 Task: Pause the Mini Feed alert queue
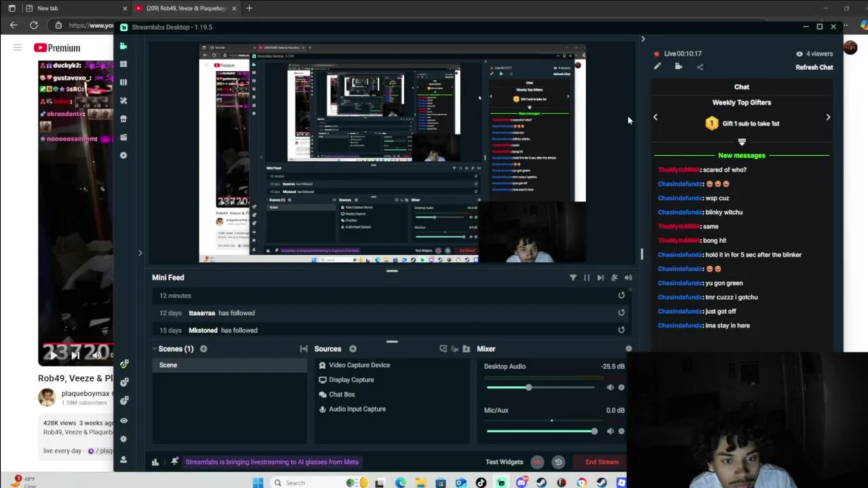587,278
